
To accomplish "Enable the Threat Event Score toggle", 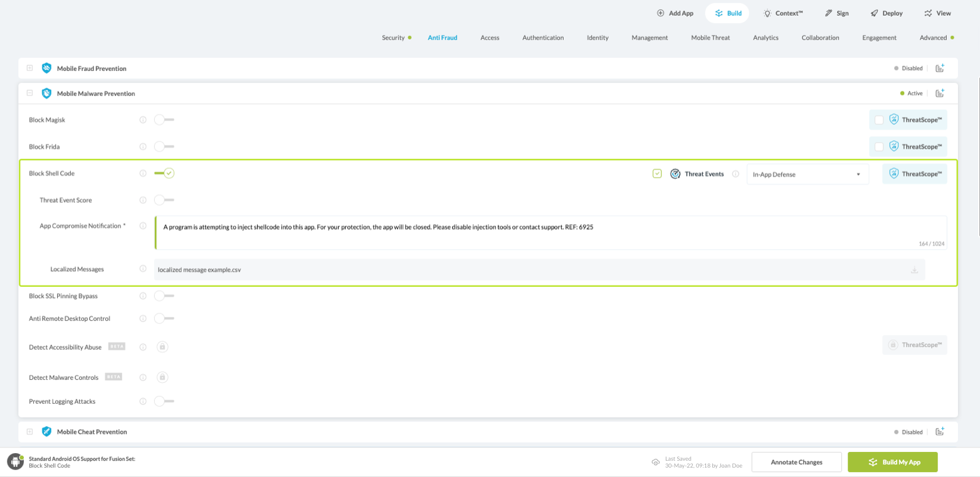I will 164,200.
